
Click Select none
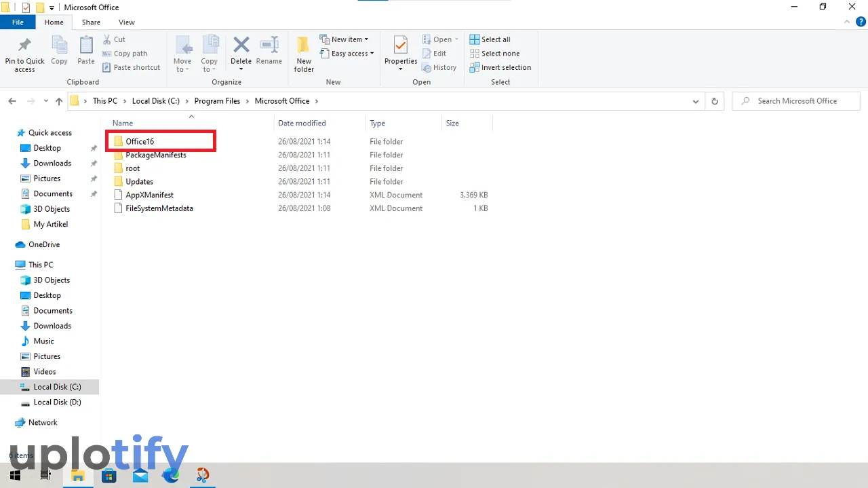pos(494,54)
